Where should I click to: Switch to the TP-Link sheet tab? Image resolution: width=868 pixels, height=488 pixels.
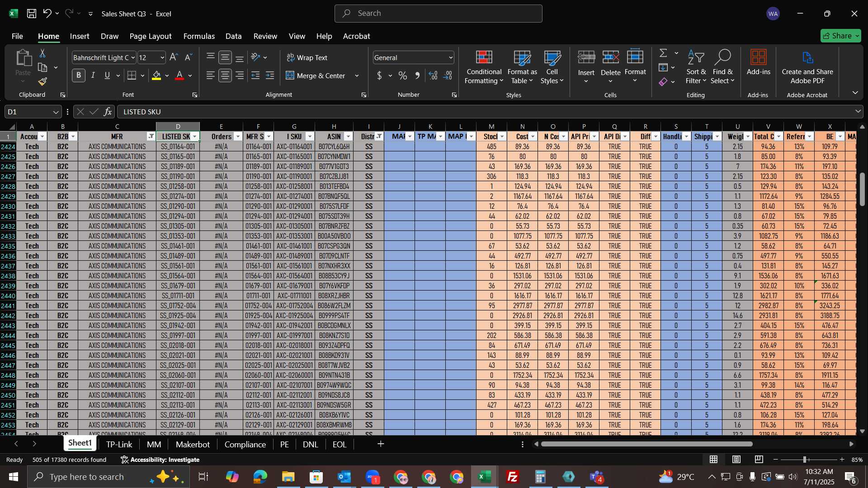119,444
